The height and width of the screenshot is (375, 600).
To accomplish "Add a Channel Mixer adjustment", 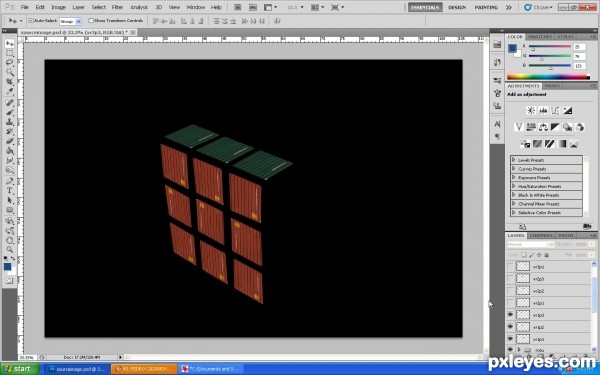I will [580, 127].
